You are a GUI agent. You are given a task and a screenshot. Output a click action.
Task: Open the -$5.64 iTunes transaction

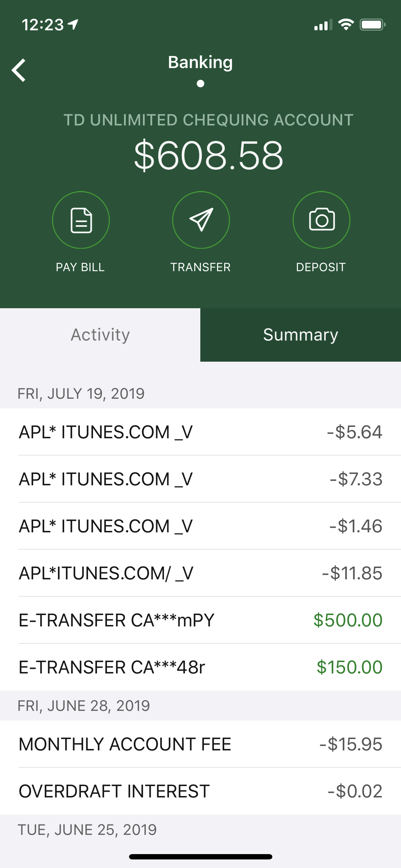[200, 432]
